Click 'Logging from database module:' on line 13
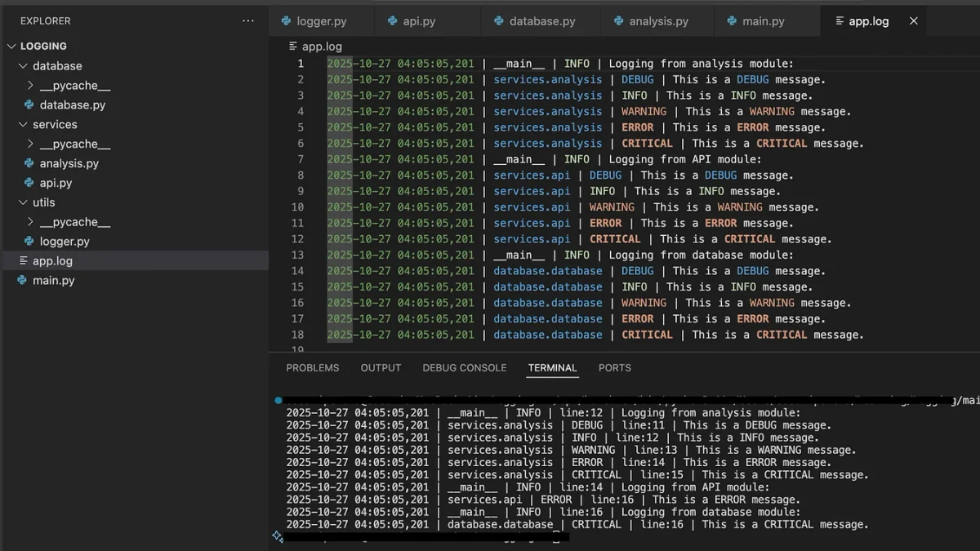The height and width of the screenshot is (551, 980). click(x=702, y=255)
